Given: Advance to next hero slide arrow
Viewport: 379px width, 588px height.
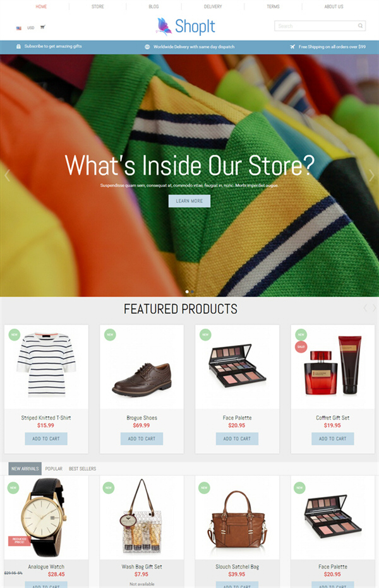Looking at the screenshot, I should tap(371, 175).
